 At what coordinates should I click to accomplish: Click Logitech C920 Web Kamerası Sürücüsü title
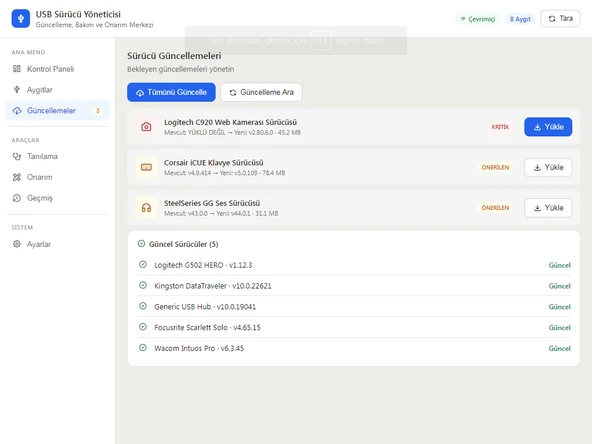(230, 122)
